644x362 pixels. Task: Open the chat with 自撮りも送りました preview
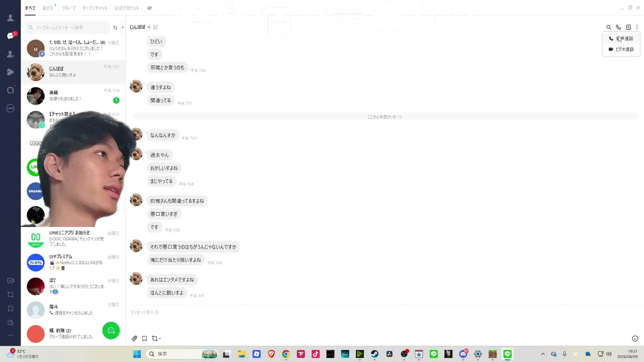[73, 96]
